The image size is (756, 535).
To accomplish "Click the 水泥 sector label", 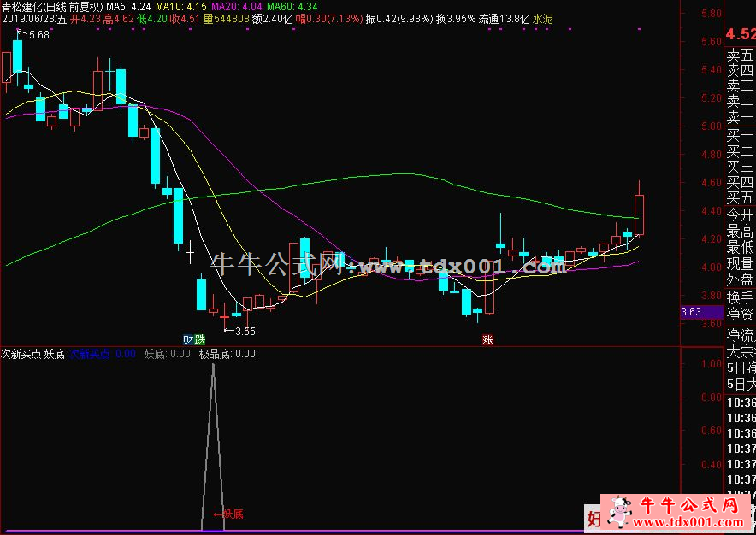I will pos(542,19).
